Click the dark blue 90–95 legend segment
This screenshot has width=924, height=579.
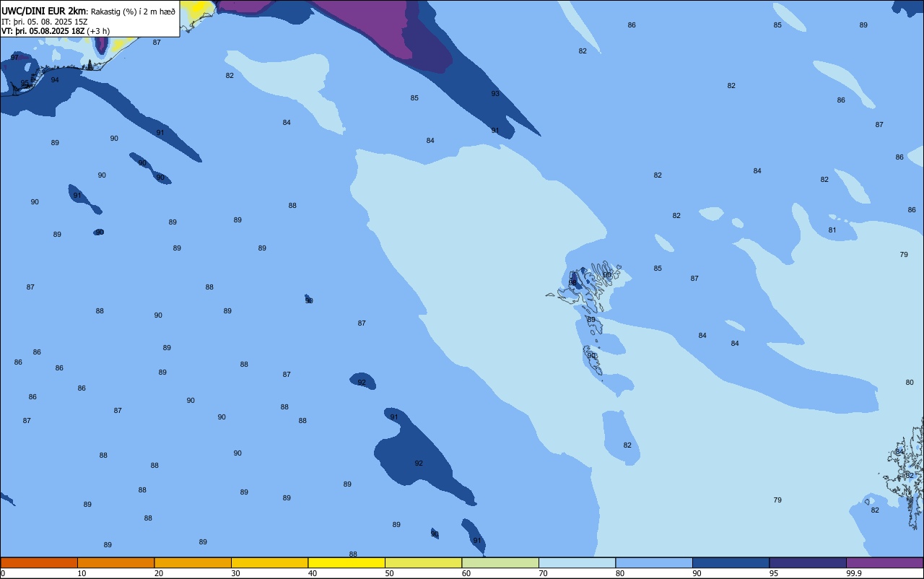[731, 562]
